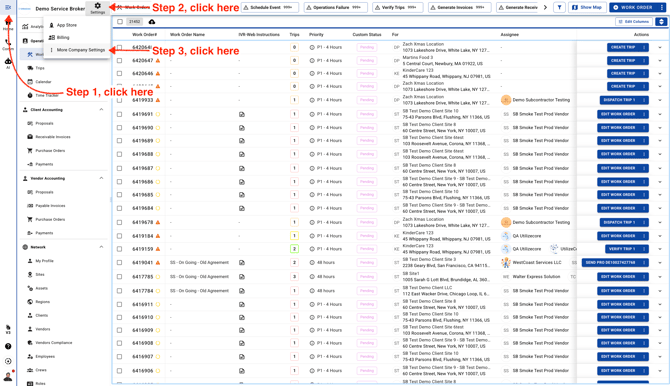
Task: Open the Schedule Event quick filter
Action: (270, 7)
